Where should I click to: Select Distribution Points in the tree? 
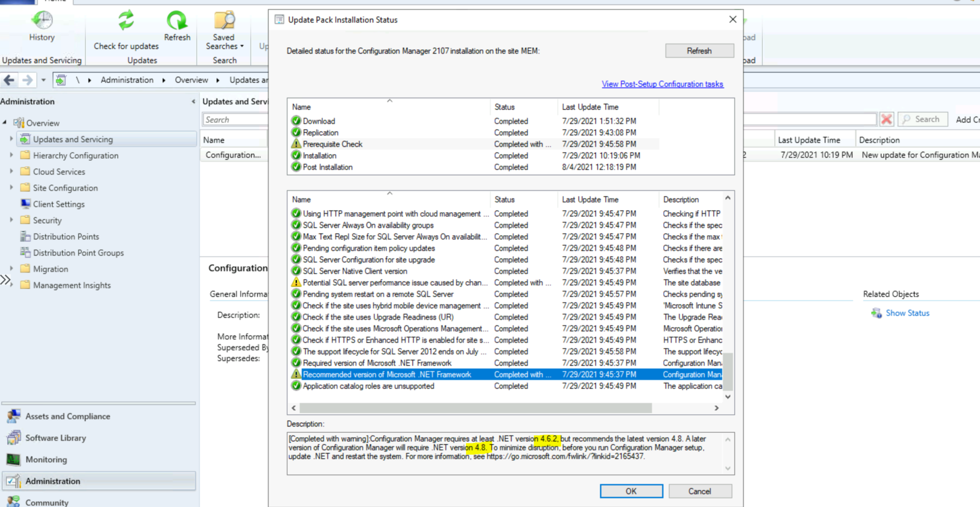[x=66, y=237]
